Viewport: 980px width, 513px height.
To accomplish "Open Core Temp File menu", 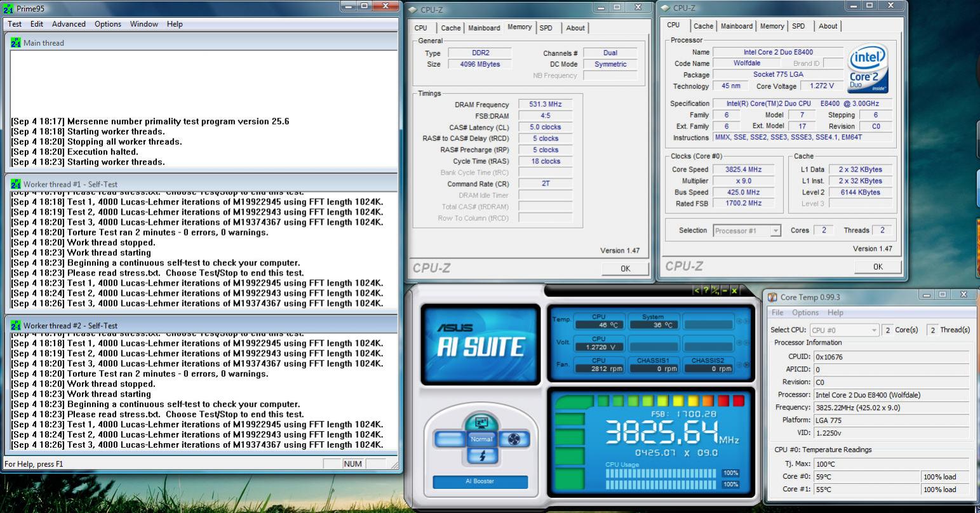I will (x=777, y=312).
